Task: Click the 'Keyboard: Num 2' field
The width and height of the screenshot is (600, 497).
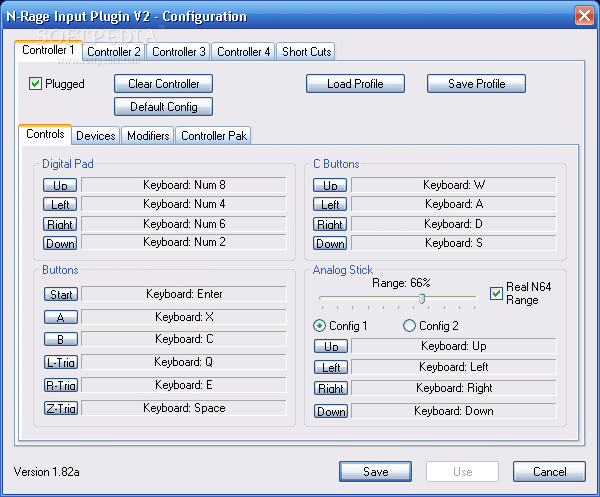Action: (184, 242)
